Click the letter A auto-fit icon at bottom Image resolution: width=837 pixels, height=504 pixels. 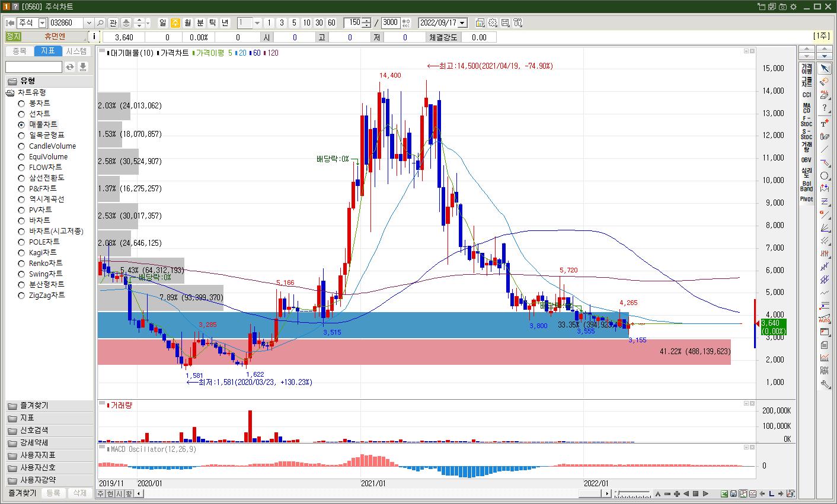658,493
